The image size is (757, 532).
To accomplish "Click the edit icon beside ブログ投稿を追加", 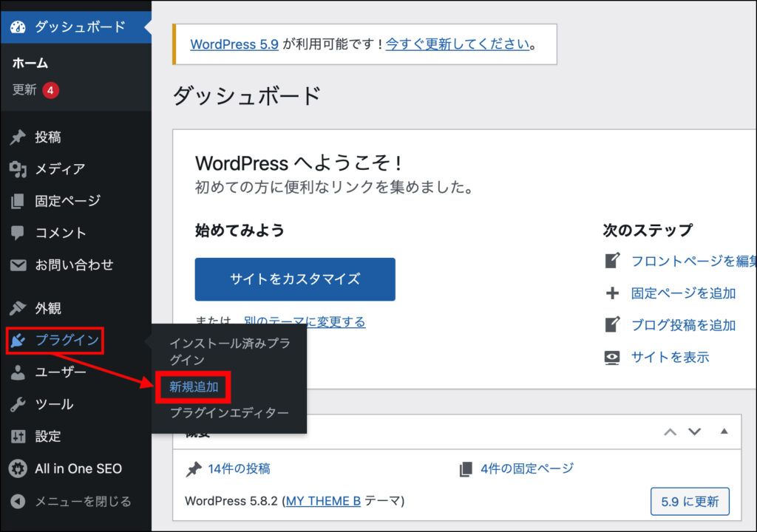I will [x=612, y=324].
